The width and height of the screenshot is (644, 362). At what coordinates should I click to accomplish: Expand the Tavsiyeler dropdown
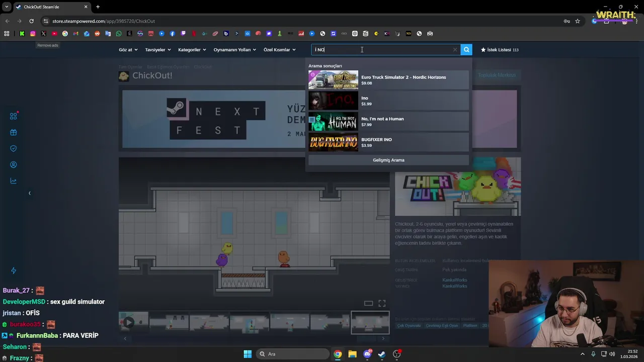tap(158, 50)
